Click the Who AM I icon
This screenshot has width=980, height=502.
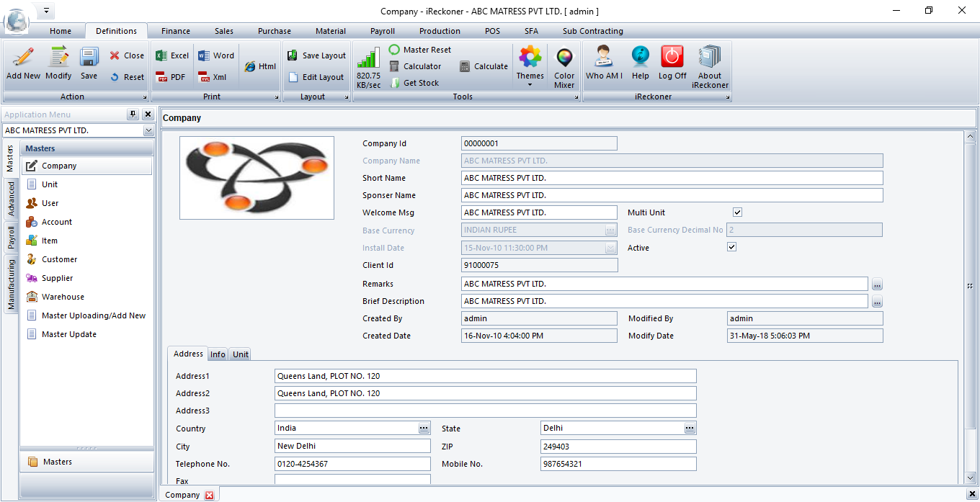tap(603, 63)
